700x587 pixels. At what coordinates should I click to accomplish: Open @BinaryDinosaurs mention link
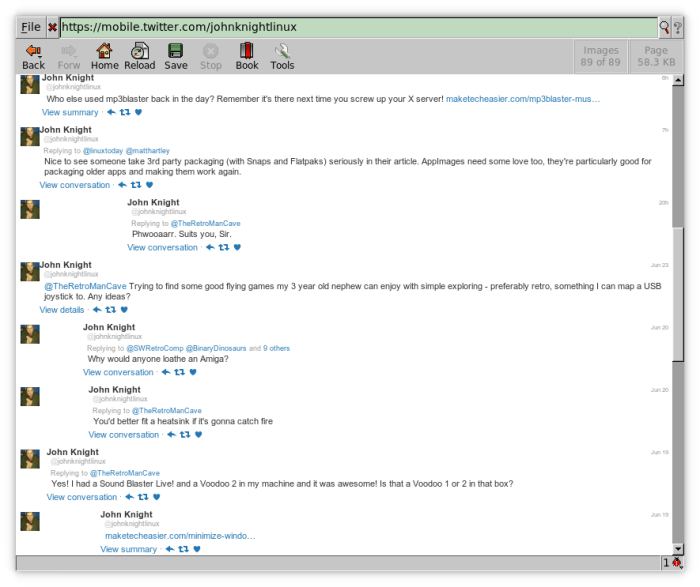tap(216, 349)
